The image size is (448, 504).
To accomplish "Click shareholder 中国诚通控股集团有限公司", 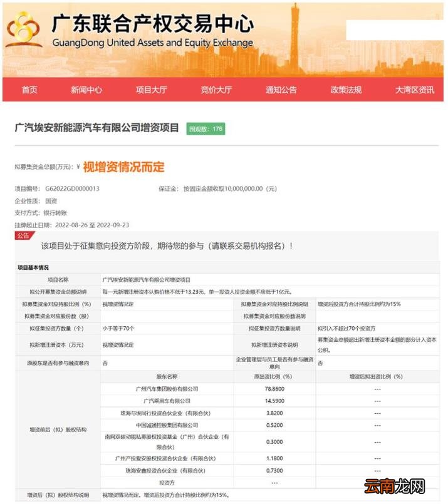I will [x=167, y=425].
